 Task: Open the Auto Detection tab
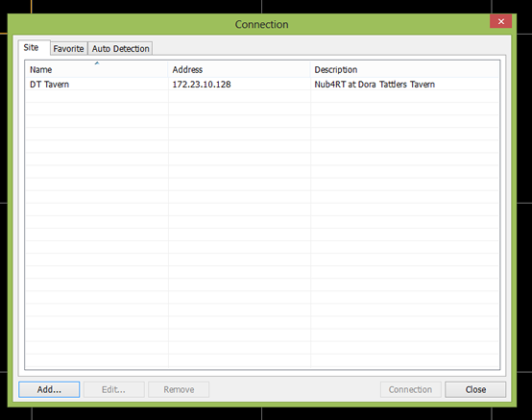coord(120,49)
